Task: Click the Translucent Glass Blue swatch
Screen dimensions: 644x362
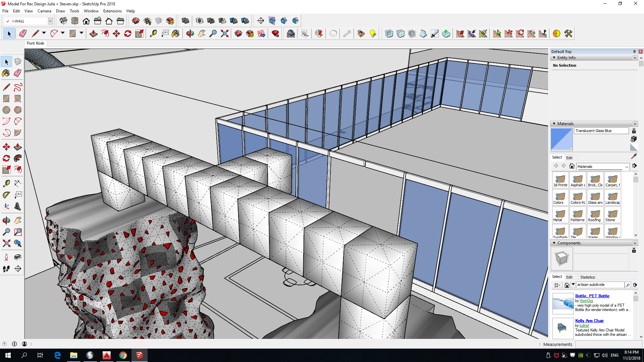Action: pos(561,139)
